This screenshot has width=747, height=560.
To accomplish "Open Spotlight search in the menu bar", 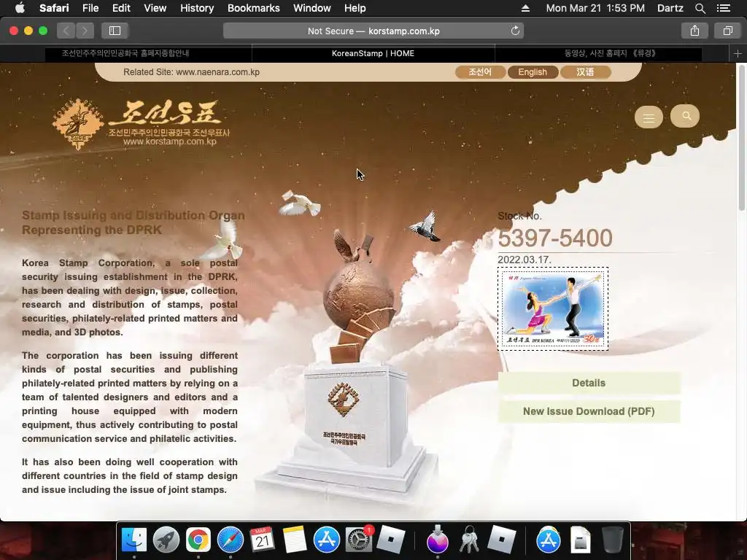I will [x=700, y=8].
